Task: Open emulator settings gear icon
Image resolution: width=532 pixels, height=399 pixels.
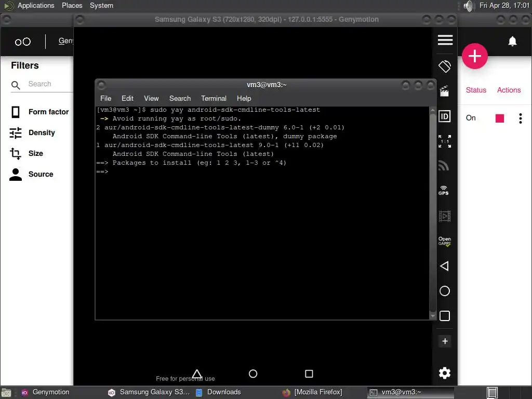Action: point(445,373)
